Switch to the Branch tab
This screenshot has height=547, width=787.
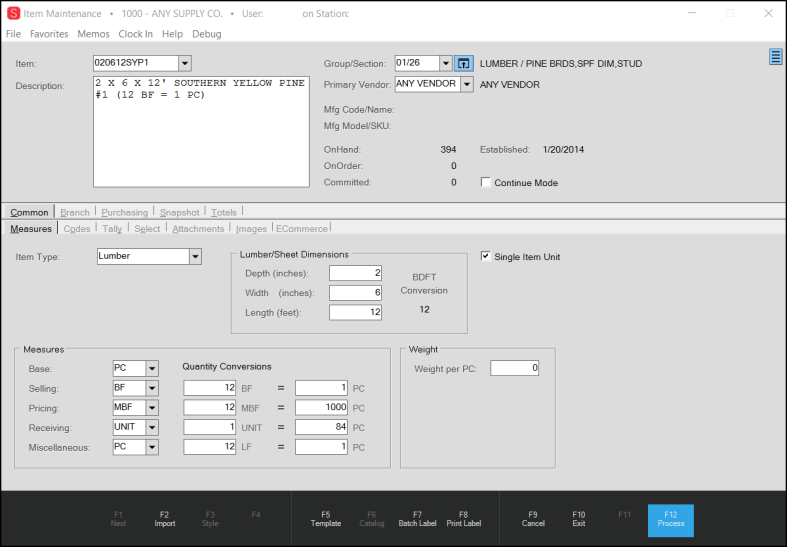[x=75, y=212]
